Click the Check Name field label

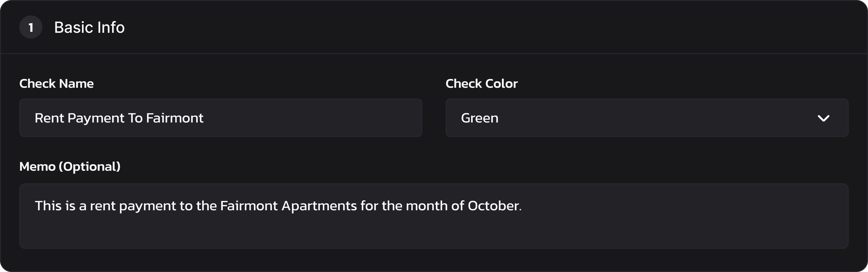56,84
